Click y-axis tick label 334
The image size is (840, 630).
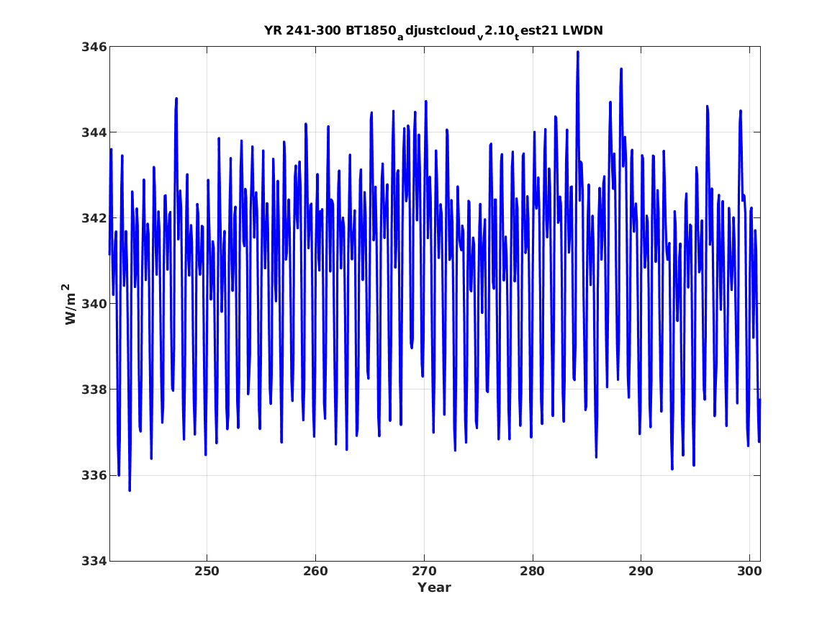[94, 561]
